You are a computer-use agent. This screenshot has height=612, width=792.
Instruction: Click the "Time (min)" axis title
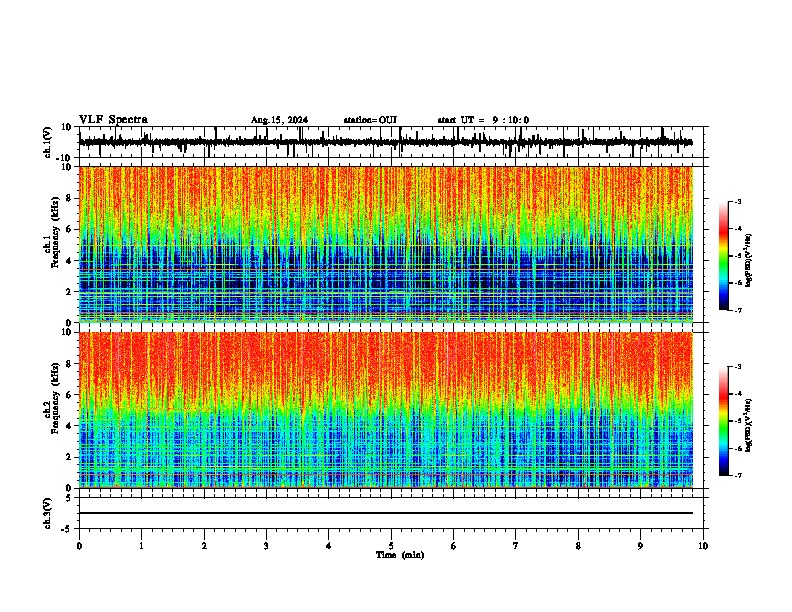coord(400,555)
